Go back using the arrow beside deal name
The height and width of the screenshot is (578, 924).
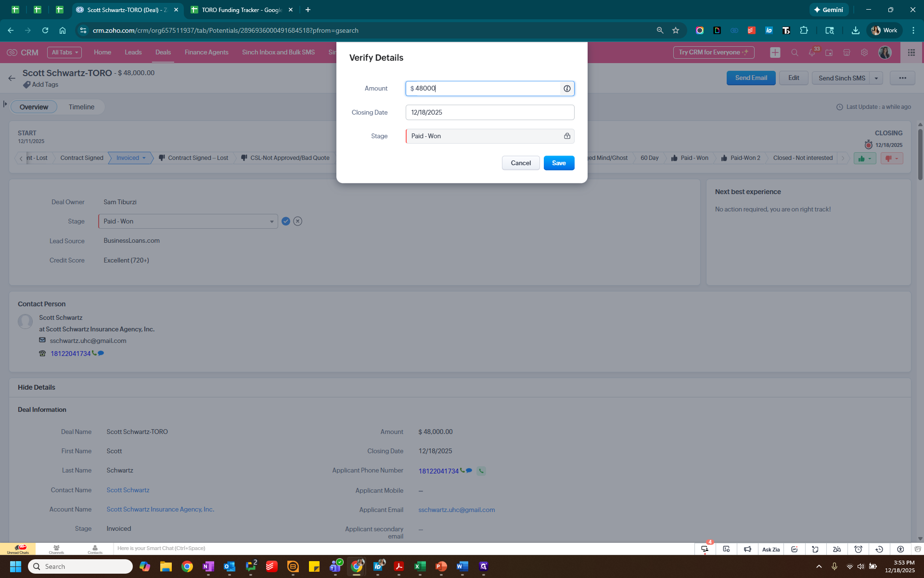12,78
